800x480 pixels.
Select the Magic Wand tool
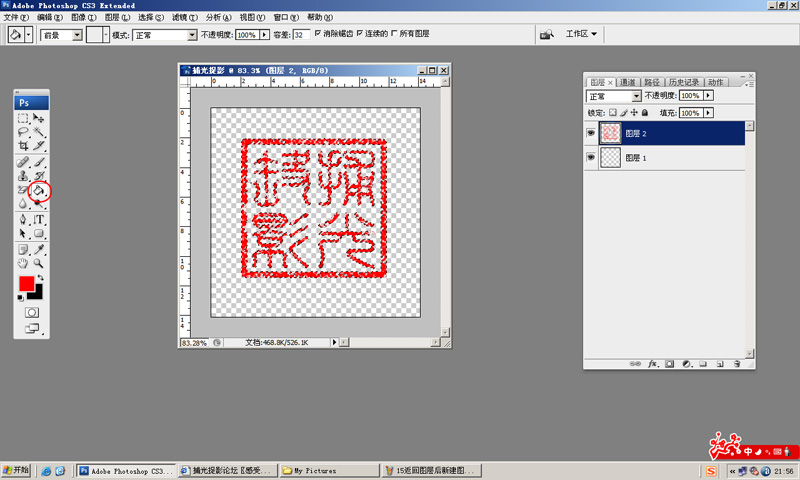[39, 132]
